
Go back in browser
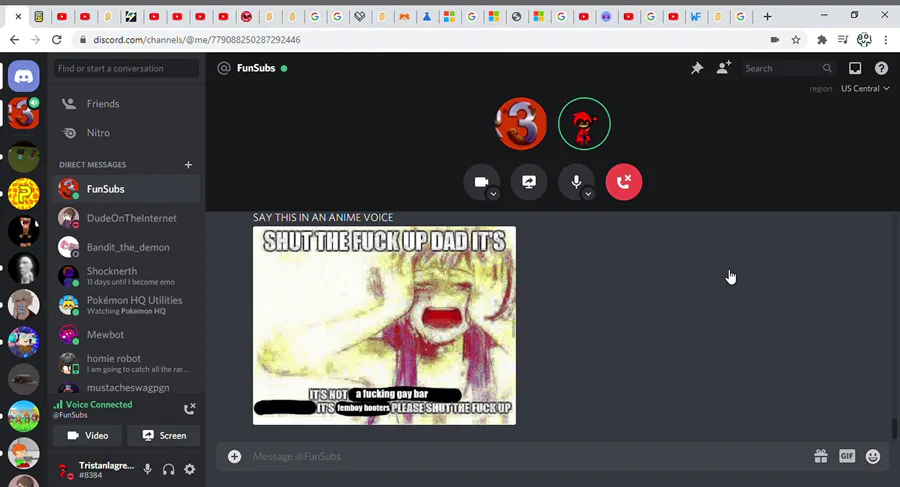pos(14,40)
